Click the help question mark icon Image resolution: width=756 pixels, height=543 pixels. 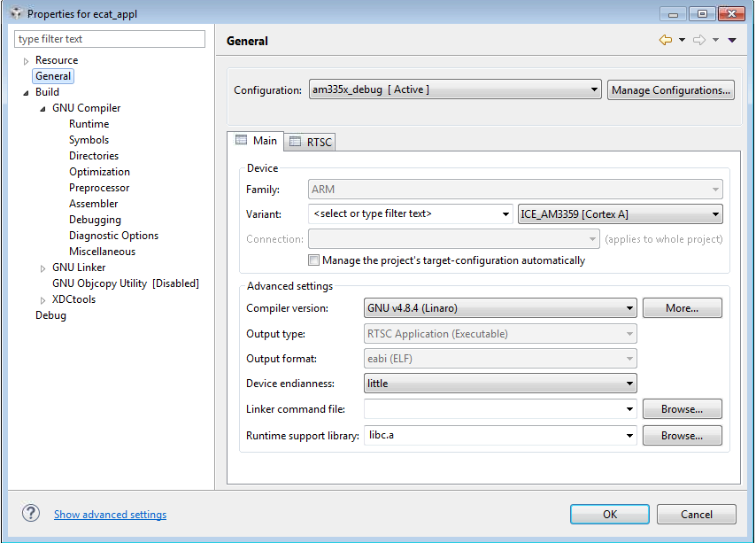click(31, 514)
